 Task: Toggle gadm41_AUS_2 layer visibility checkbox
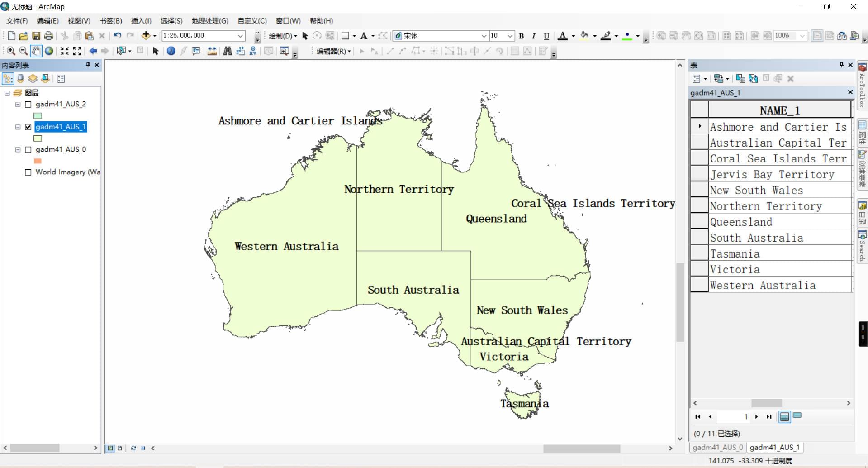28,105
